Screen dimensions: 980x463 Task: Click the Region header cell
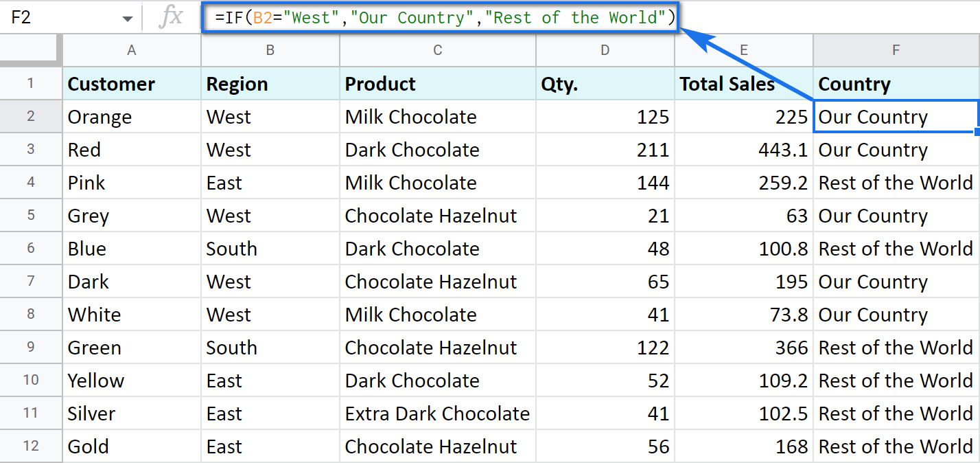click(x=270, y=84)
